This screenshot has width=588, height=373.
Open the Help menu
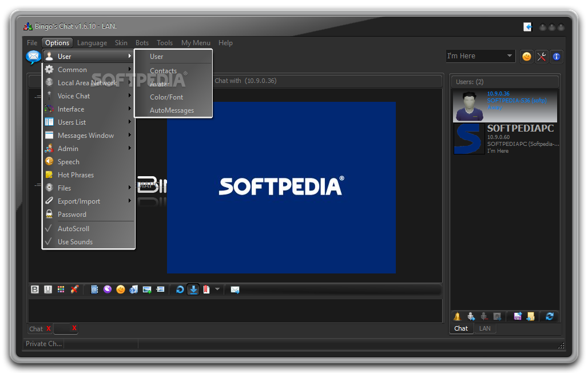tap(225, 43)
